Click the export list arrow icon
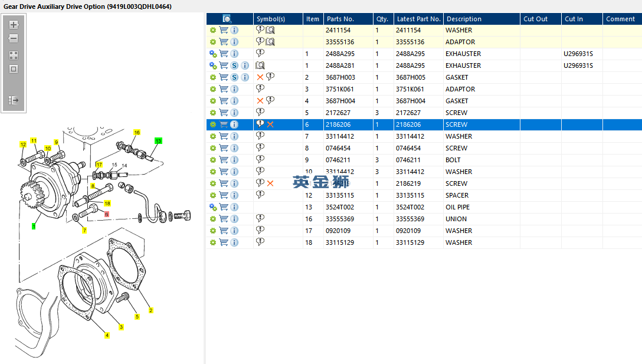Image resolution: width=642 pixels, height=364 pixels. [x=14, y=100]
